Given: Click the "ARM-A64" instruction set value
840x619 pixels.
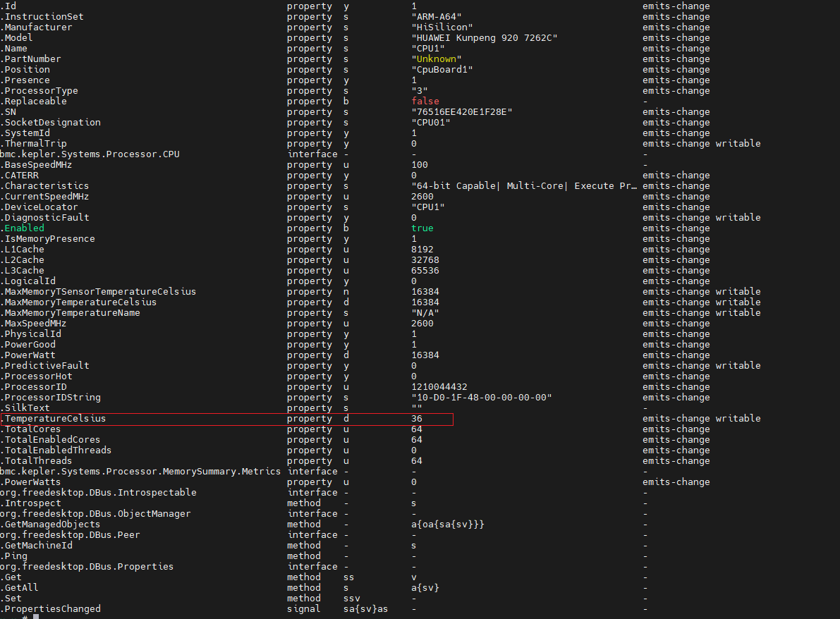Looking at the screenshot, I should (437, 17).
